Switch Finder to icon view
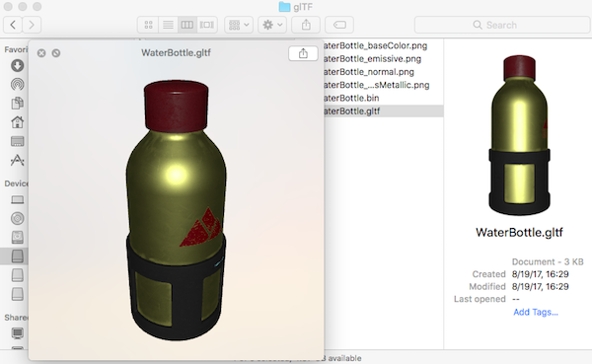Image resolution: width=592 pixels, height=364 pixels. pos(148,25)
